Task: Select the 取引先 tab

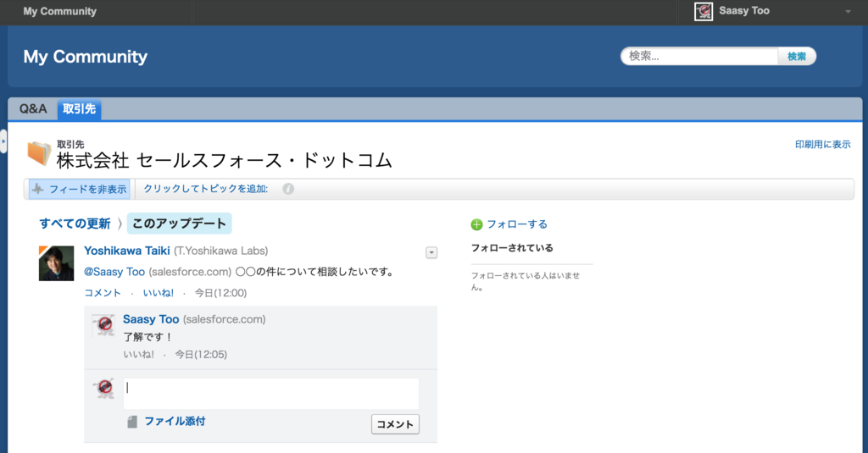Action: tap(79, 109)
